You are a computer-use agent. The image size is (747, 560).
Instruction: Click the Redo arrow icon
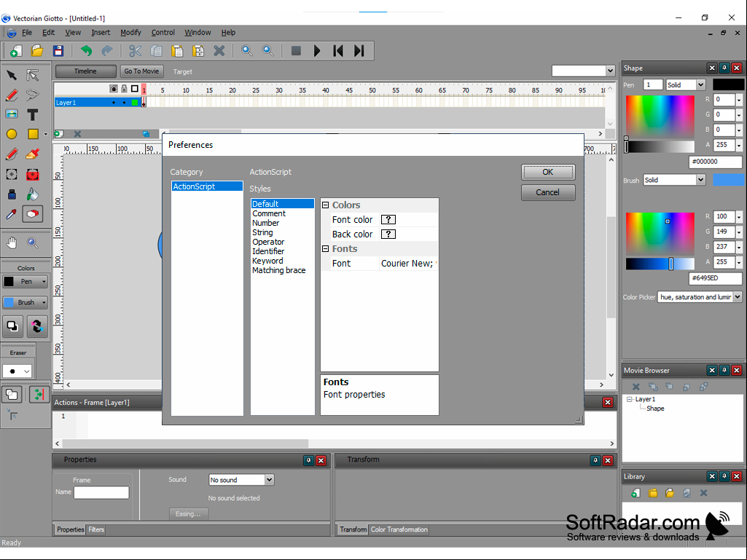[x=107, y=50]
